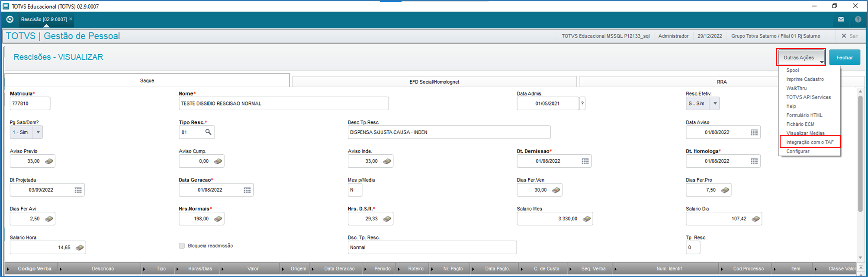Click calculator icon beside Salario Dia

pos(755,219)
